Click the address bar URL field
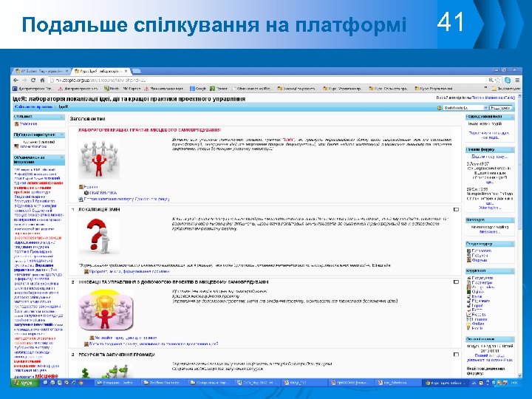Viewport: 532px width, 399px height. click(268, 80)
